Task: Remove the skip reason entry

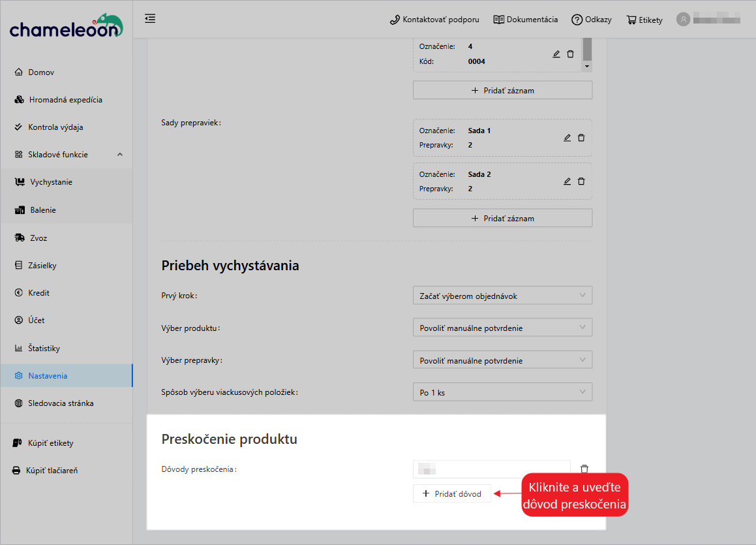Action: pos(584,468)
